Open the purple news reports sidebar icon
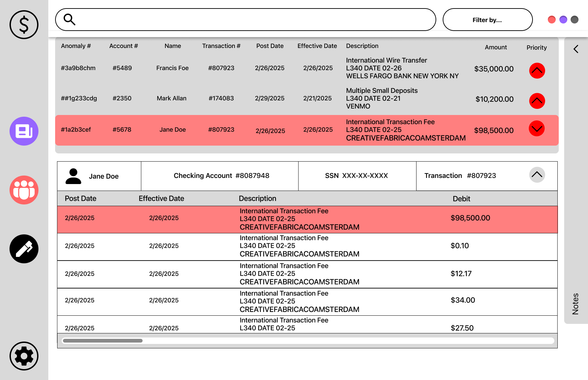588x380 pixels. click(24, 131)
